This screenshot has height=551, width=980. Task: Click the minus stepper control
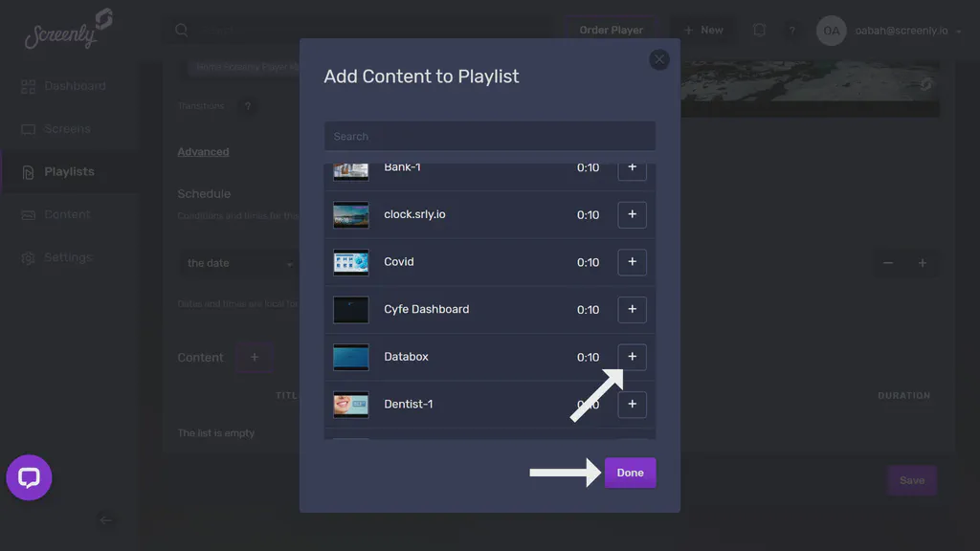887,261
